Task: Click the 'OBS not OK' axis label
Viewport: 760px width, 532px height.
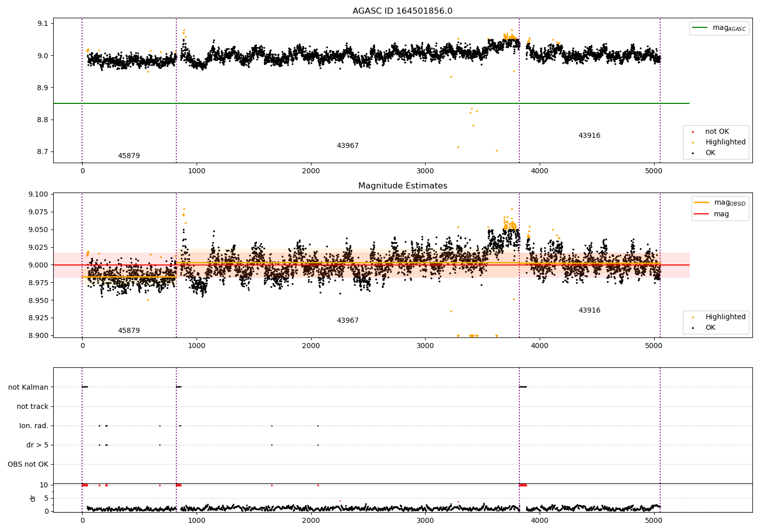Action: coord(28,464)
